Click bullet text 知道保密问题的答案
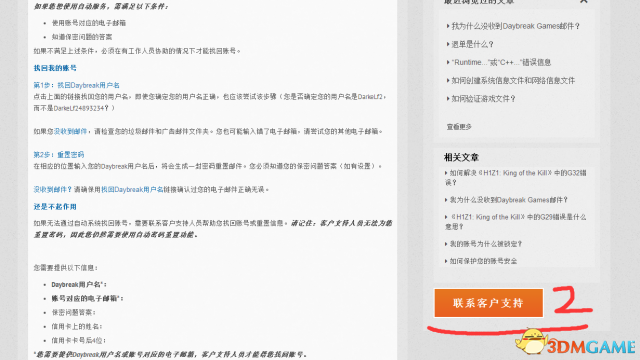Image resolution: width=640 pixels, height=360 pixels. point(82,37)
